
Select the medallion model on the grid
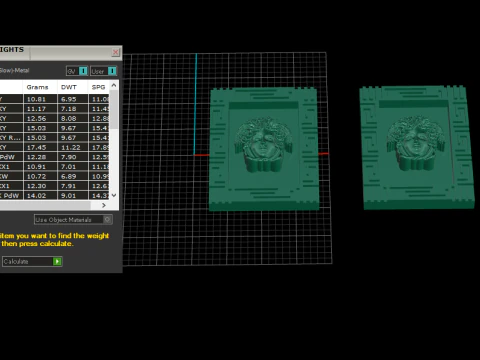click(264, 149)
